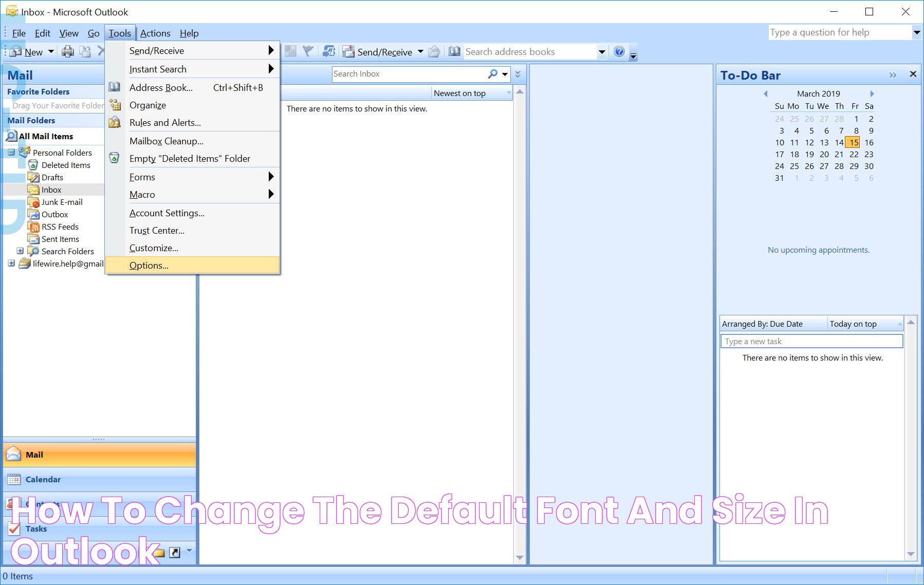Click the Send/Receive toolbar button
The height and width of the screenshot is (585, 924).
378,52
